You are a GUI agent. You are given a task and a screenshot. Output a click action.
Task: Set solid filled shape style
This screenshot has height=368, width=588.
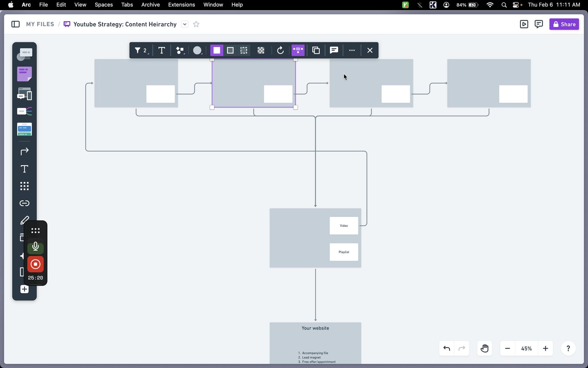point(216,50)
